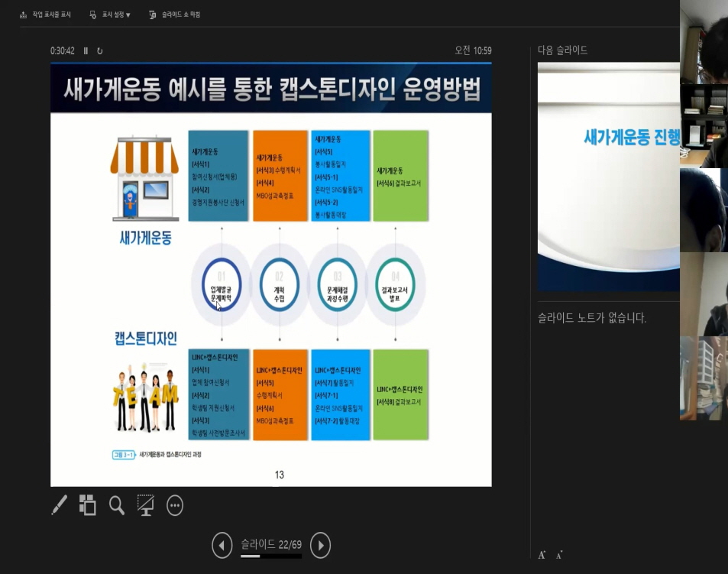Select the pen and laser pointer tool
The height and width of the screenshot is (574, 728).
coord(59,505)
